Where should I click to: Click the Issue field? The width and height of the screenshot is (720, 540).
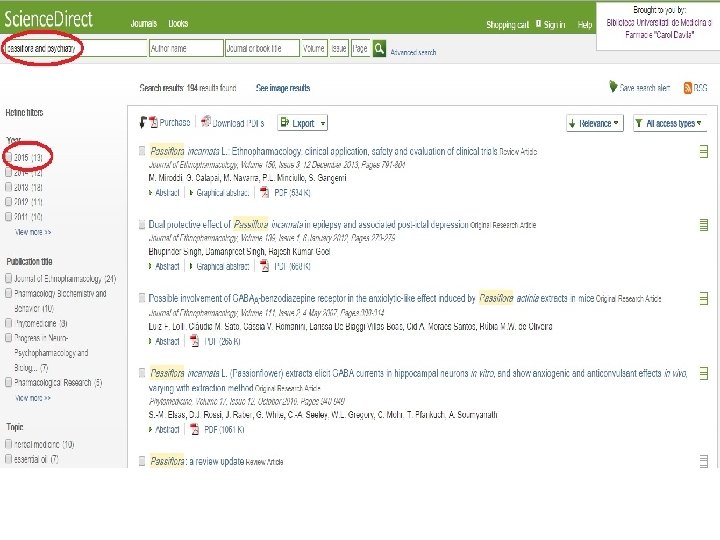[339, 48]
